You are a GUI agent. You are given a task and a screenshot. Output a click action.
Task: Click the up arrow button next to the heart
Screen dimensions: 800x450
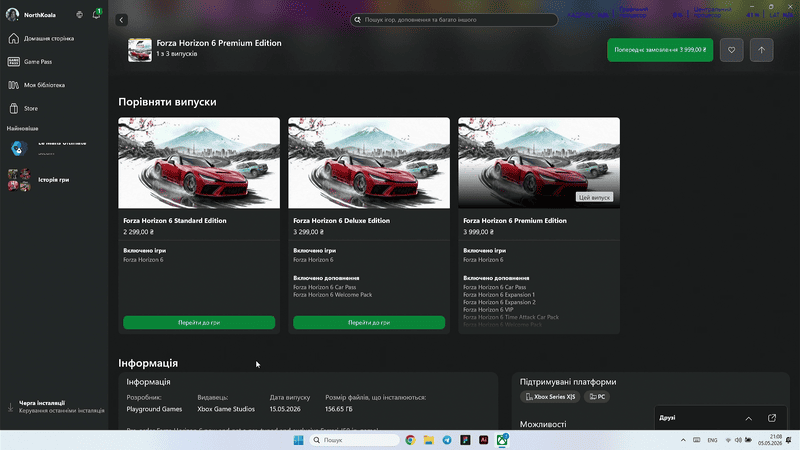762,50
